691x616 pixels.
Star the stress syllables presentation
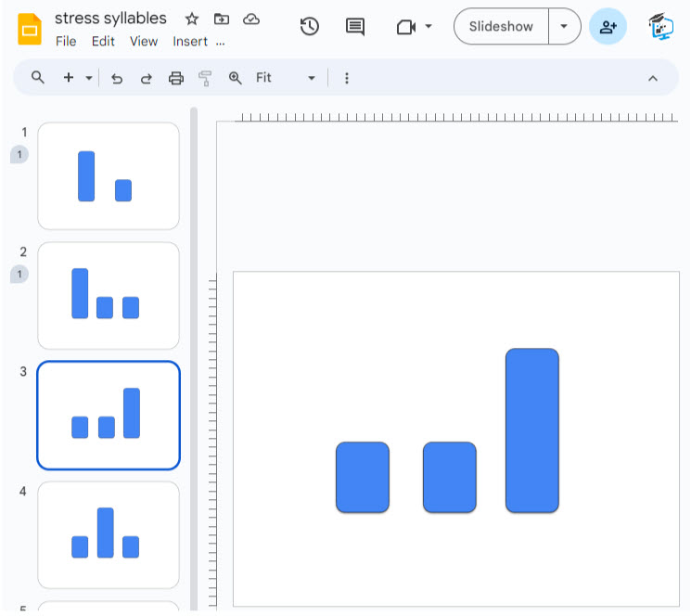192,19
